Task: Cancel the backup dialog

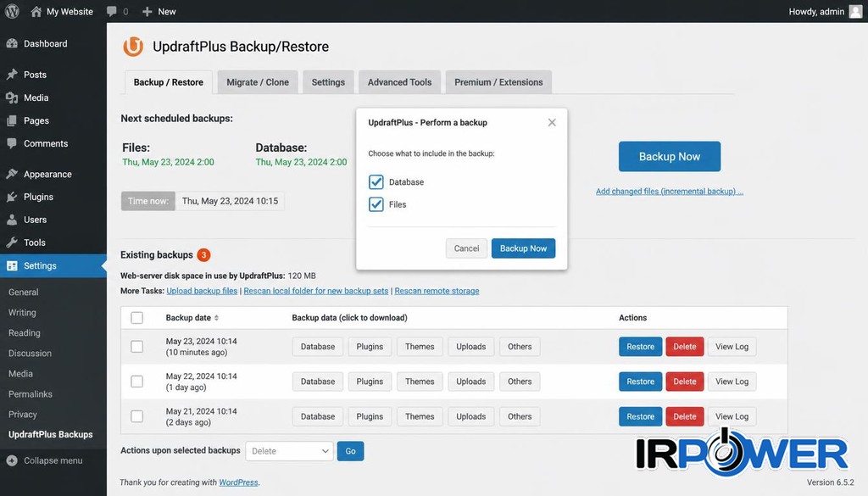Action: click(x=467, y=248)
